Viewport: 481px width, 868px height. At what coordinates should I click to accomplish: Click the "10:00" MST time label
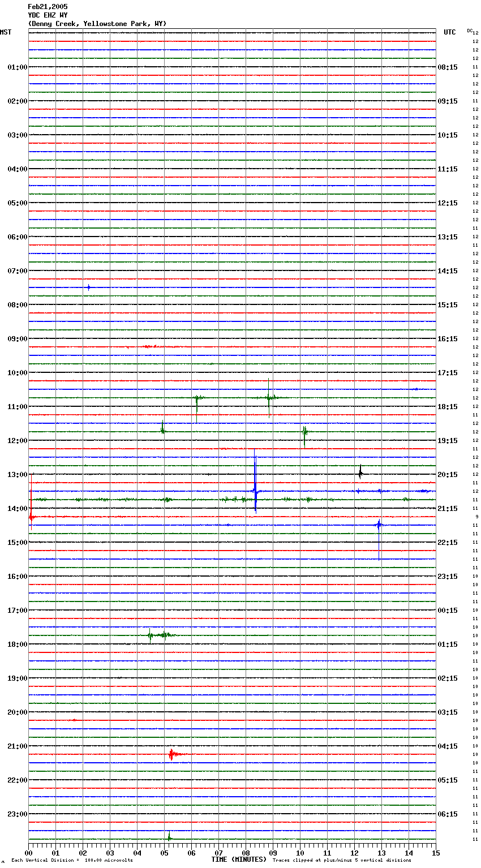18,373
